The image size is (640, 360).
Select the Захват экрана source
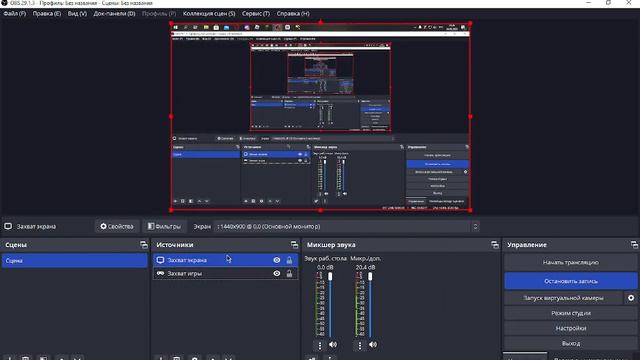coord(225,260)
